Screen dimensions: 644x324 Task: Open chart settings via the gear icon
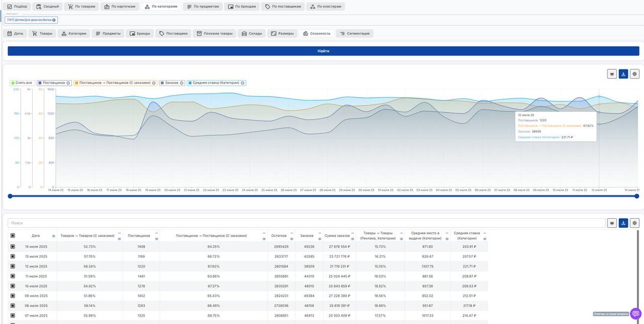click(x=635, y=74)
